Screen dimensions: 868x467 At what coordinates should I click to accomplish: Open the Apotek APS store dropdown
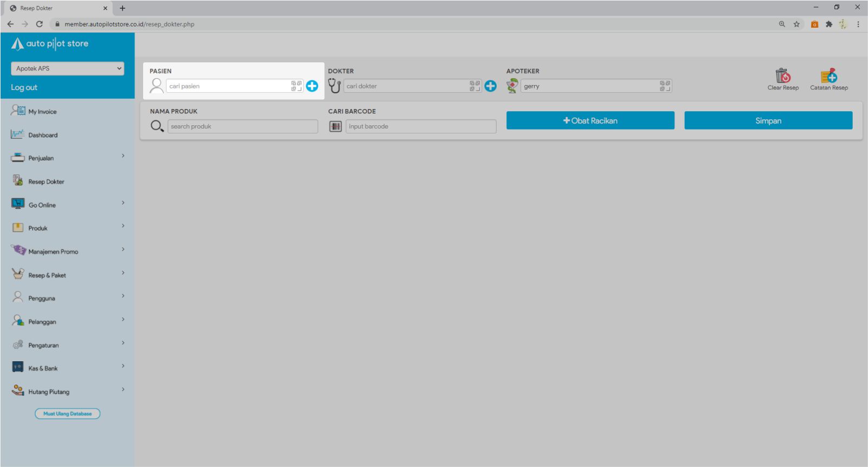pos(68,68)
